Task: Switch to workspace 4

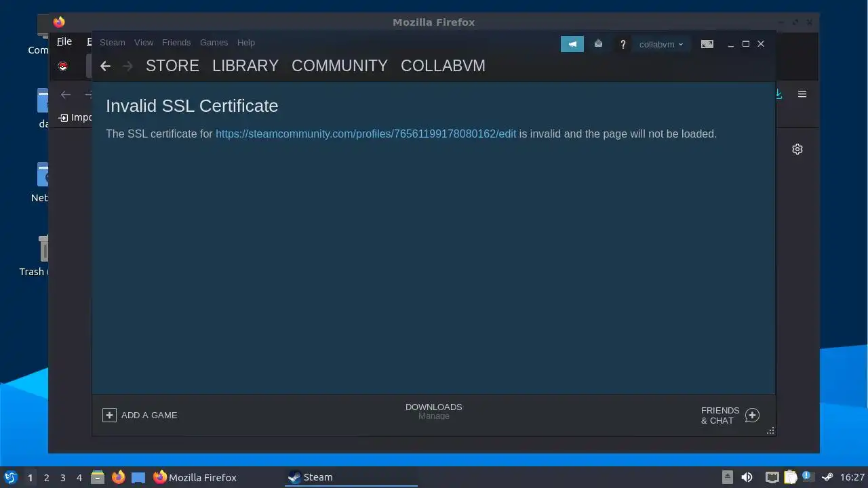Action: point(79,478)
